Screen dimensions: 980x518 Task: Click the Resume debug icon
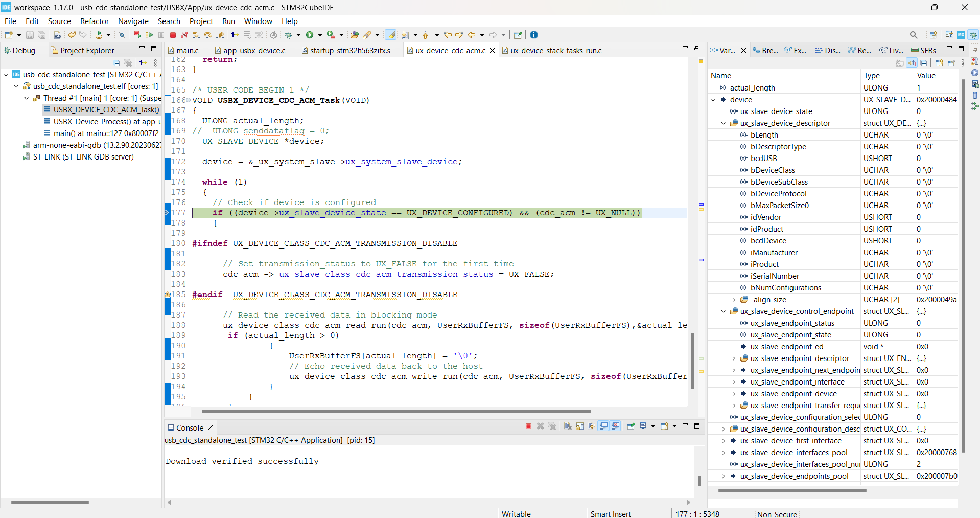(150, 34)
